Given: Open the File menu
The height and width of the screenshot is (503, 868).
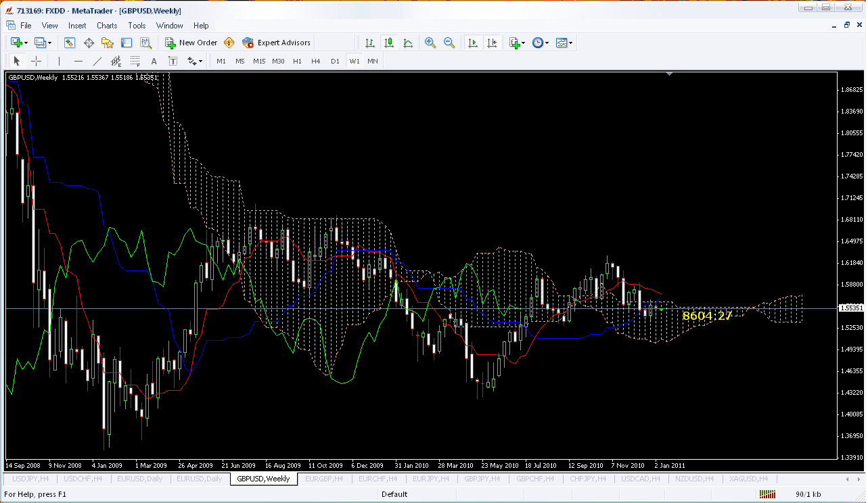Looking at the screenshot, I should tap(26, 26).
